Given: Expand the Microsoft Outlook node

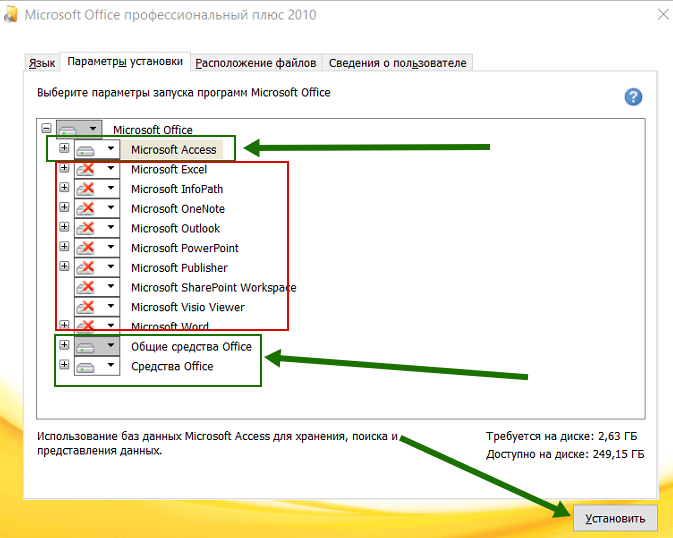Looking at the screenshot, I should 64,226.
